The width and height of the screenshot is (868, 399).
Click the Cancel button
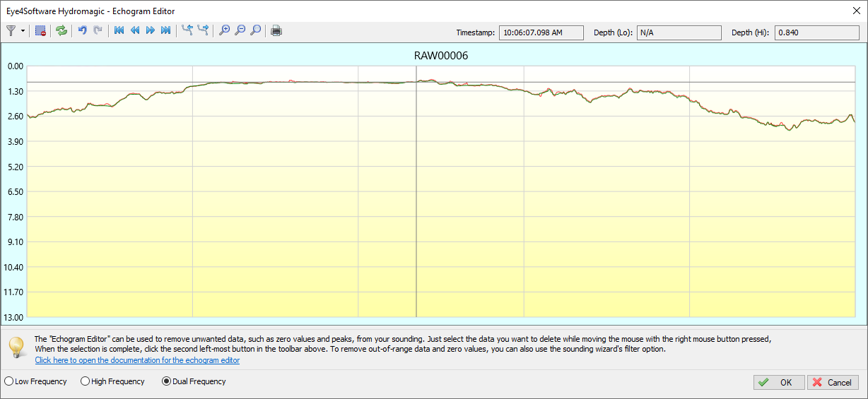point(833,382)
